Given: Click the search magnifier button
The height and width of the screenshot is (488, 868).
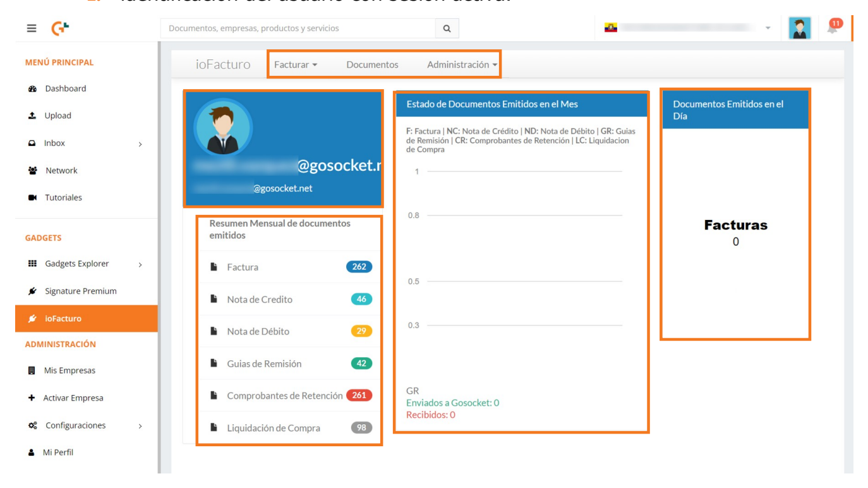Looking at the screenshot, I should pos(447,28).
